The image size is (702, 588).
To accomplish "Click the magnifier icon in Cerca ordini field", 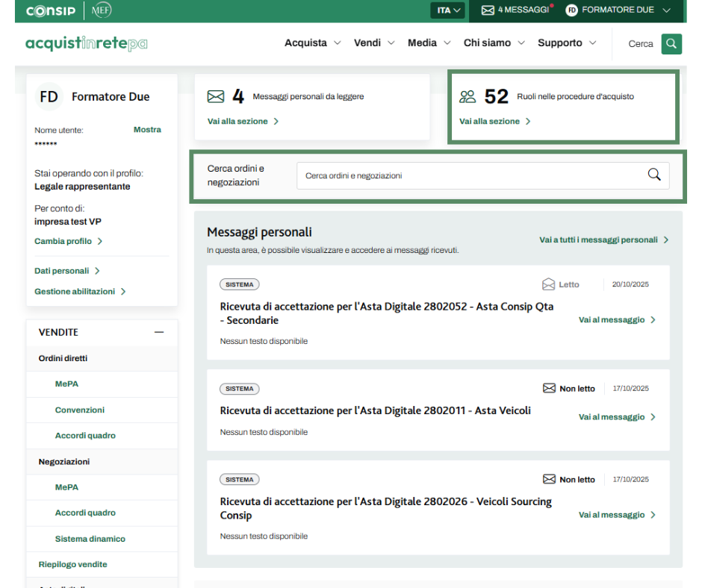I will [654, 175].
